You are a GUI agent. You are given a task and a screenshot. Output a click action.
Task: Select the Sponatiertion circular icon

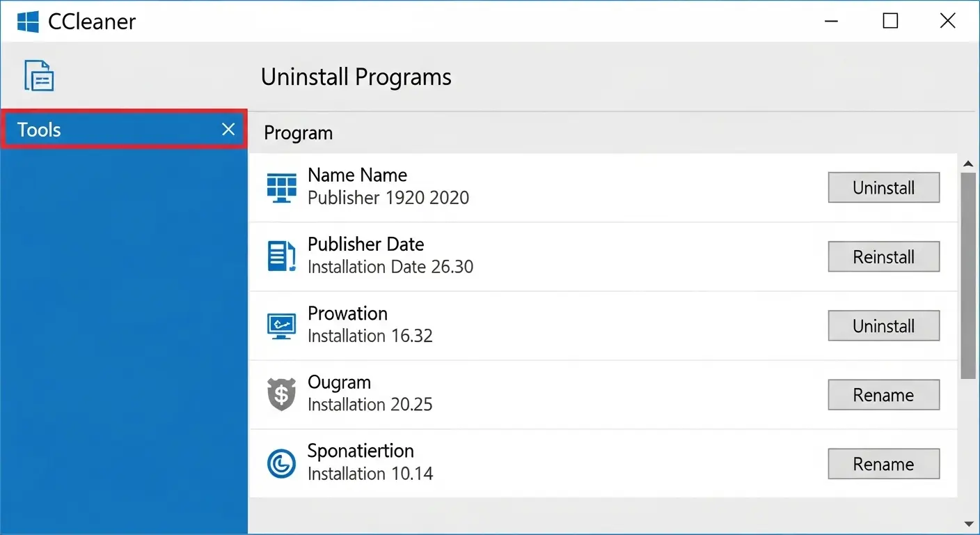(281, 464)
